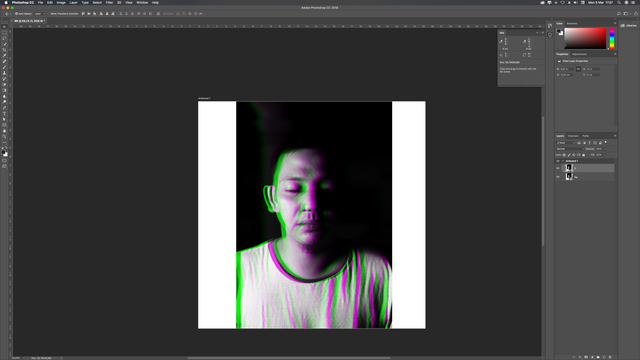Viewport: 640px width, 360px height.
Task: Toggle layer filter on/off switch
Action: (x=606, y=142)
